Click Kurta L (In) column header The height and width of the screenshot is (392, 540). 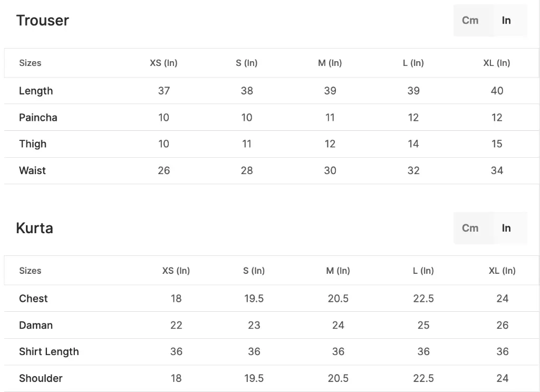(423, 271)
